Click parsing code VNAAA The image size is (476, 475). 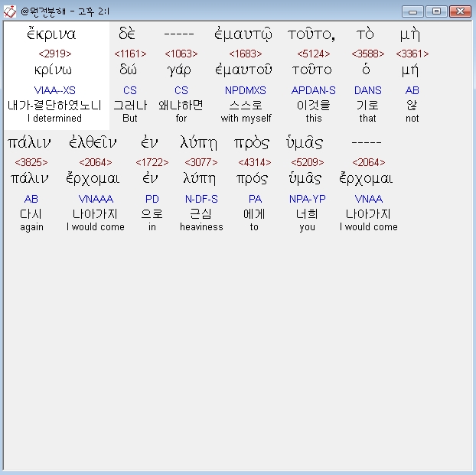click(96, 199)
